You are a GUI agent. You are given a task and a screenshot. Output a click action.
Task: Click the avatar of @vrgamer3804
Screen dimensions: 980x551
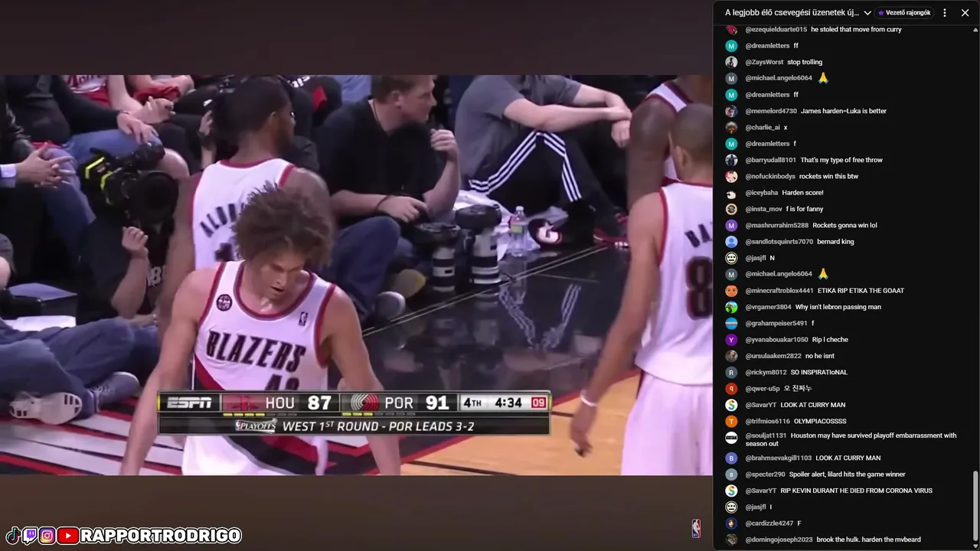pyautogui.click(x=731, y=307)
